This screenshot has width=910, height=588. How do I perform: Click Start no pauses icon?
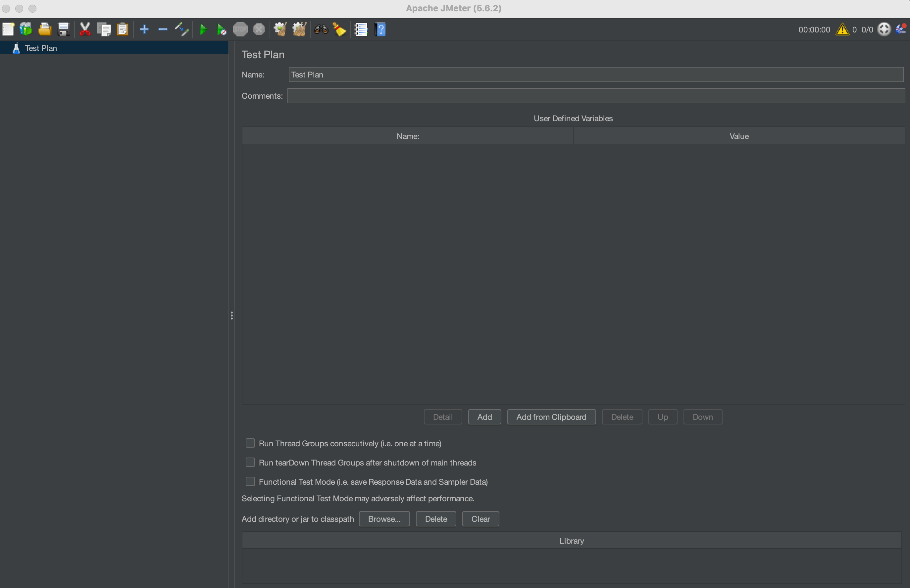pyautogui.click(x=222, y=29)
